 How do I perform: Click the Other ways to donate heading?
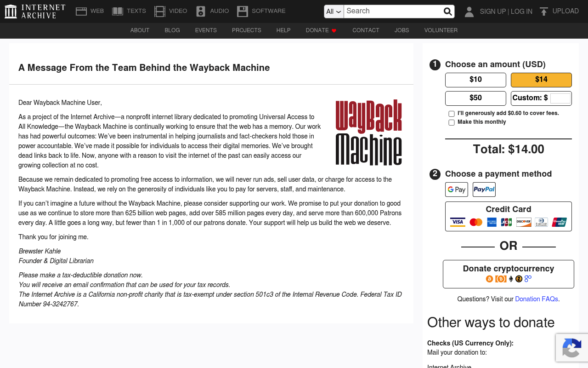491,322
